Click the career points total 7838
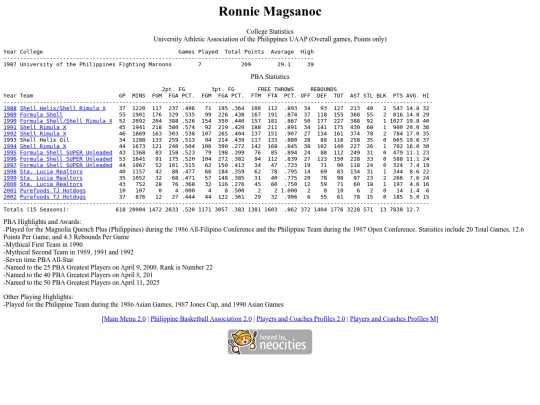540x405 pixels. pos(396,209)
